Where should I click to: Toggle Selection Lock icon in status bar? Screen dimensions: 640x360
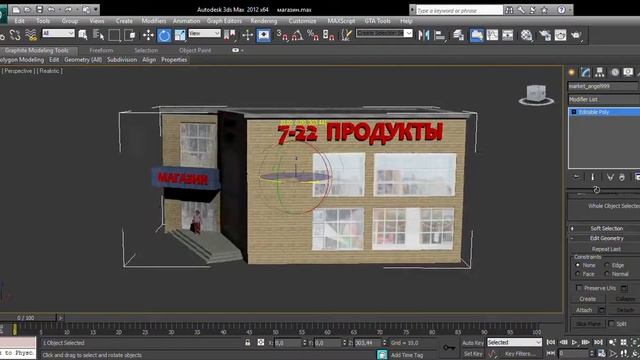pos(248,343)
